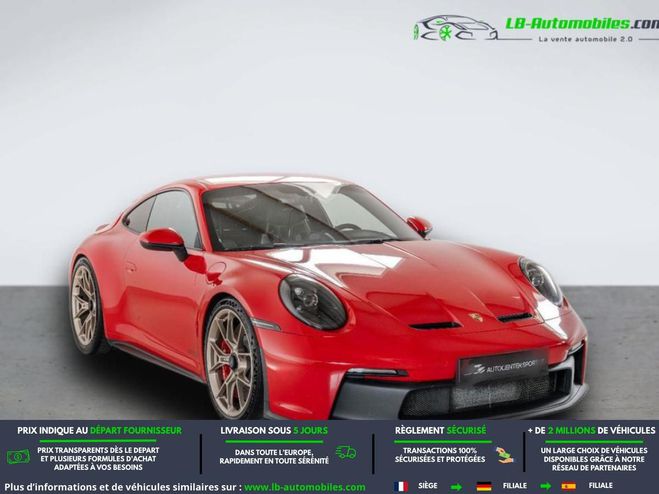Click 'Plus d'informations et de véhicules similaires' text

tap(123, 487)
